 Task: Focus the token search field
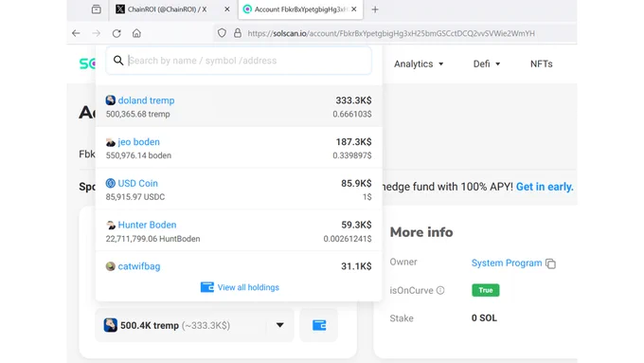pos(239,61)
